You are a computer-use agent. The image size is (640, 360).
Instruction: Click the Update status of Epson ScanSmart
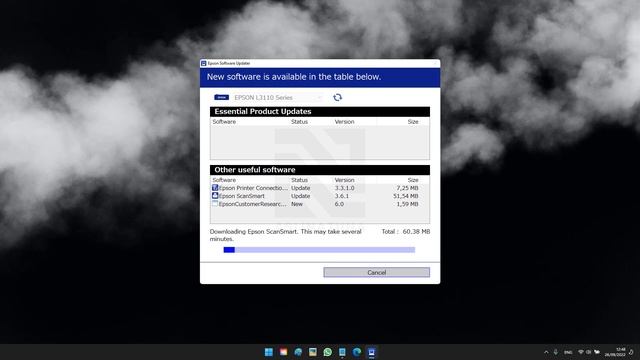pos(300,196)
